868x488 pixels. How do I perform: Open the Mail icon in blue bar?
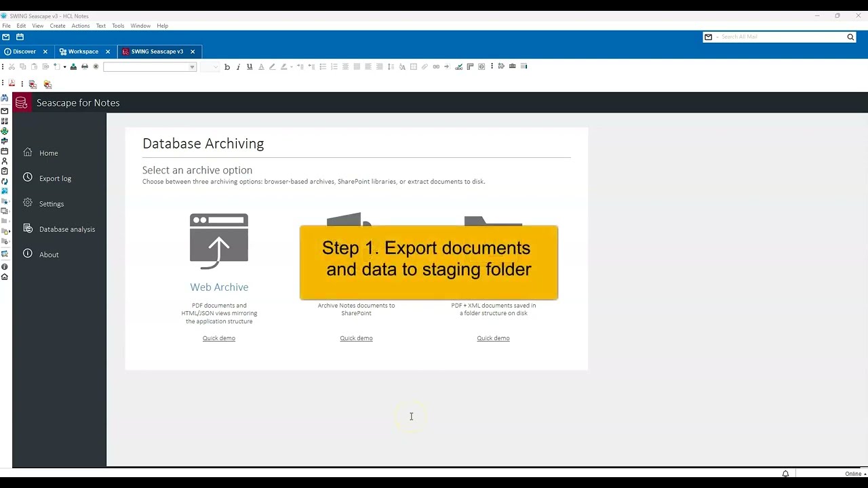(x=5, y=37)
